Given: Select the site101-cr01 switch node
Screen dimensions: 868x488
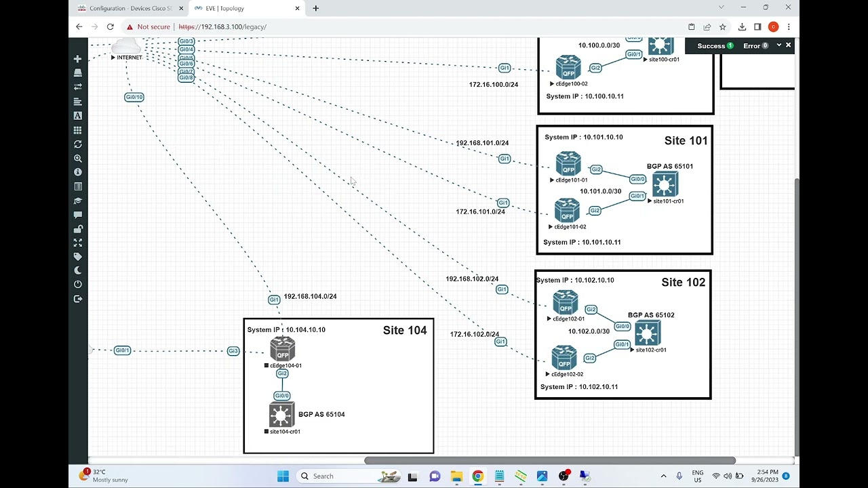Looking at the screenshot, I should point(665,184).
